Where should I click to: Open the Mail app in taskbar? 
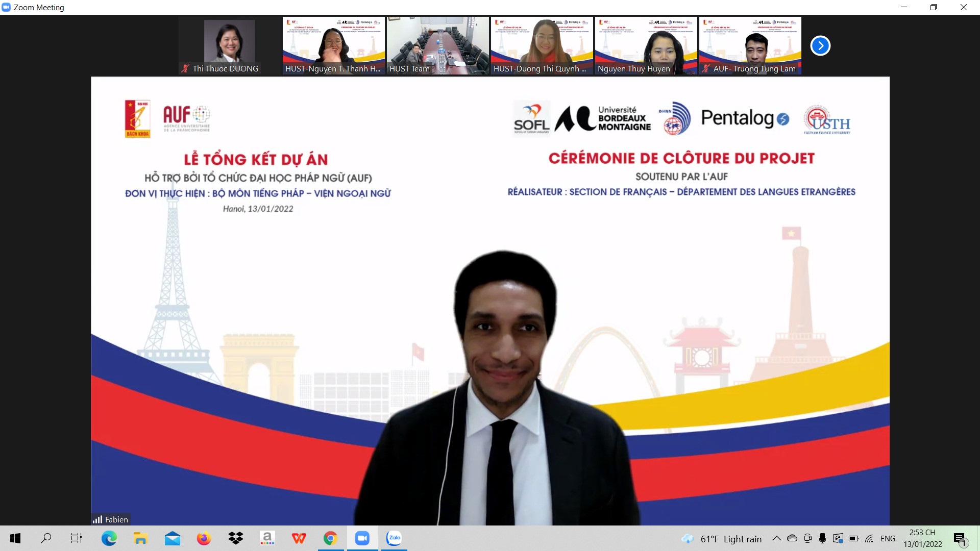click(x=172, y=538)
